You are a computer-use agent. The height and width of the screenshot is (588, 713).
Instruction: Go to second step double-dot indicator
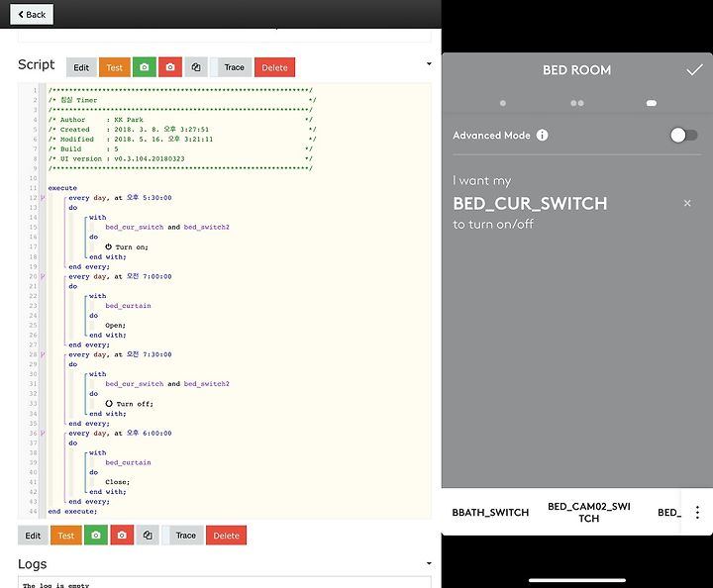point(577,103)
